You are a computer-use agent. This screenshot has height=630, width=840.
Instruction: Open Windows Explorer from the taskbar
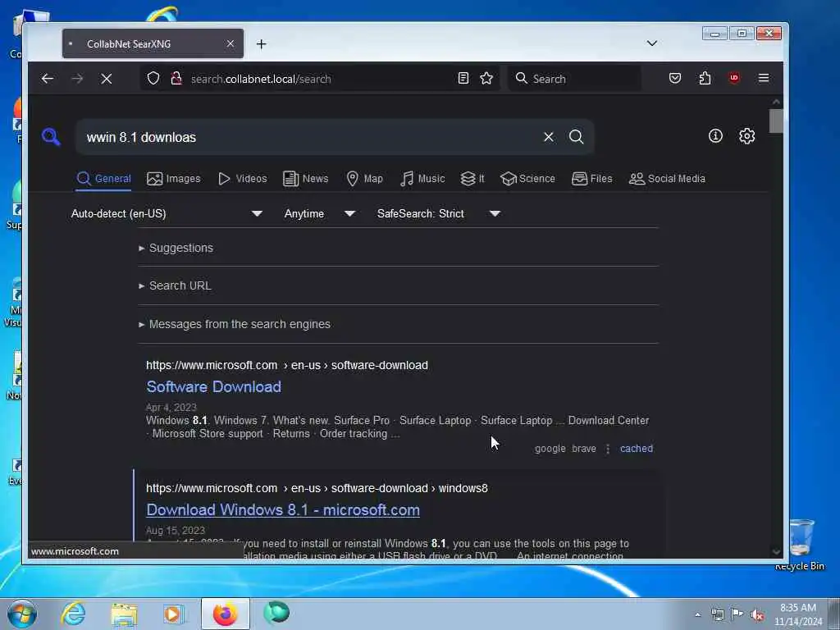coord(124,614)
